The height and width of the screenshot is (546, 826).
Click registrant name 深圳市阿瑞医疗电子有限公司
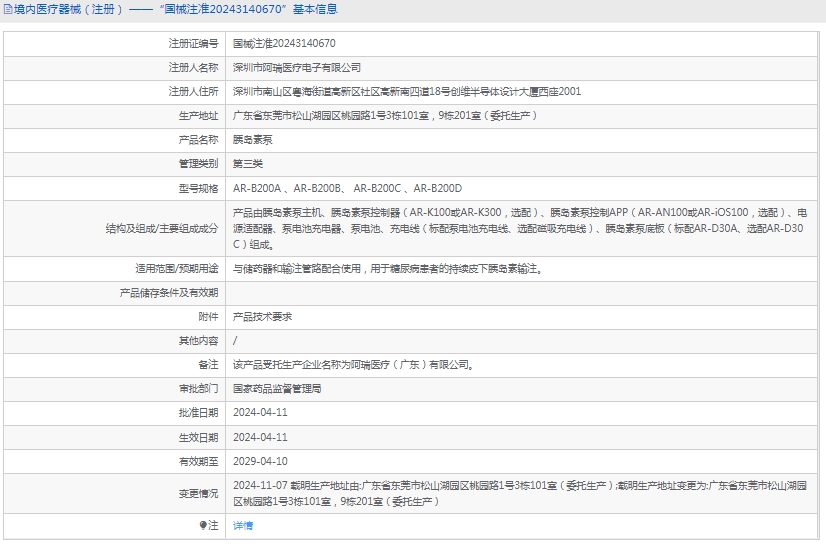(297, 68)
